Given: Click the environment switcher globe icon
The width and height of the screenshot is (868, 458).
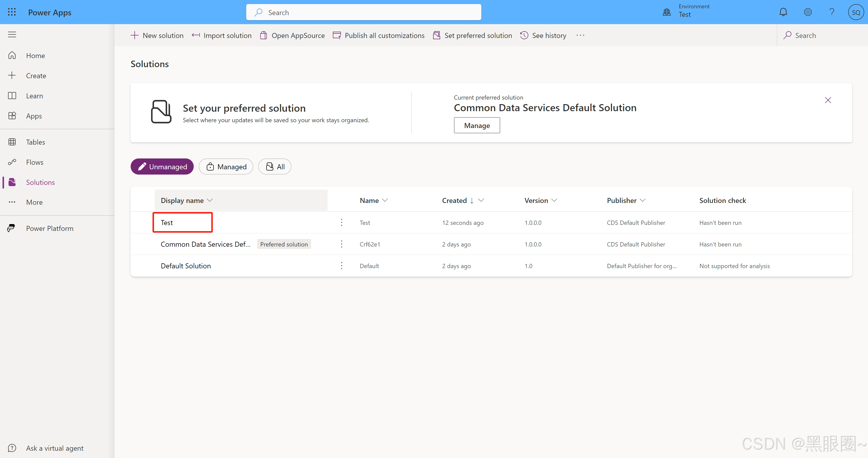Looking at the screenshot, I should click(666, 12).
